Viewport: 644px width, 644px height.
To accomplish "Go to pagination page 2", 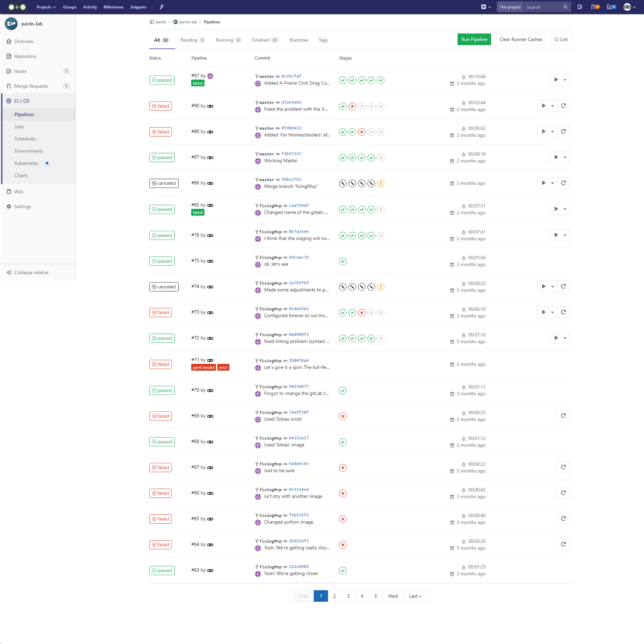I will pyautogui.click(x=334, y=596).
